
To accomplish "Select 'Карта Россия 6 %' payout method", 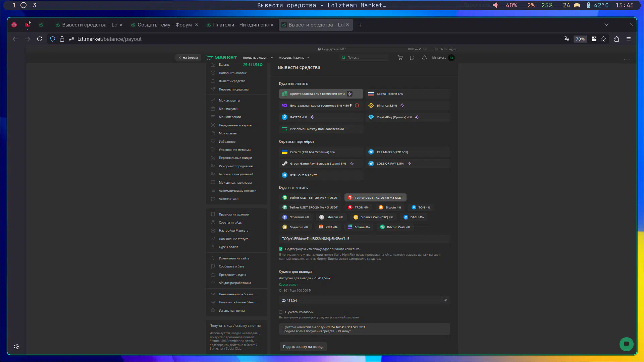I will [x=408, y=94].
